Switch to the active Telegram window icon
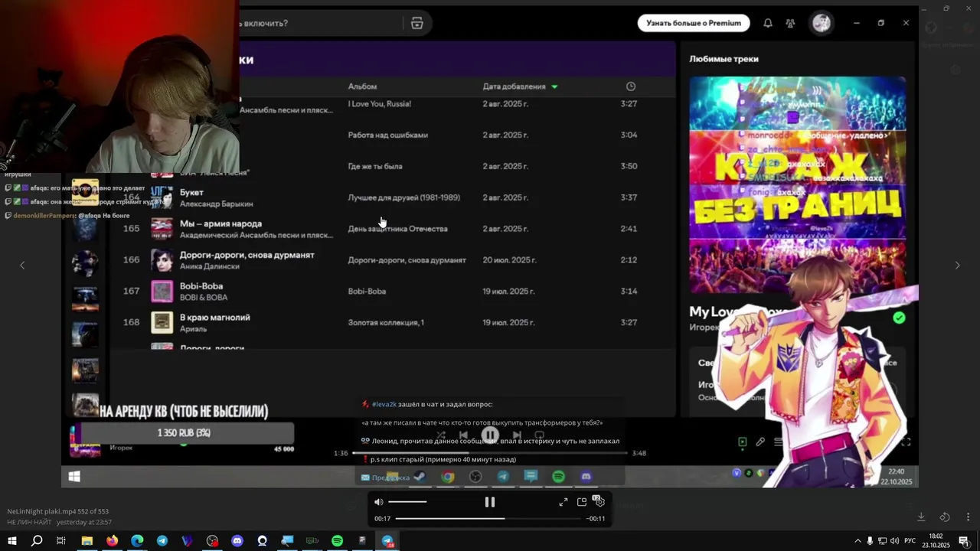Image resolution: width=980 pixels, height=551 pixels. point(387,540)
